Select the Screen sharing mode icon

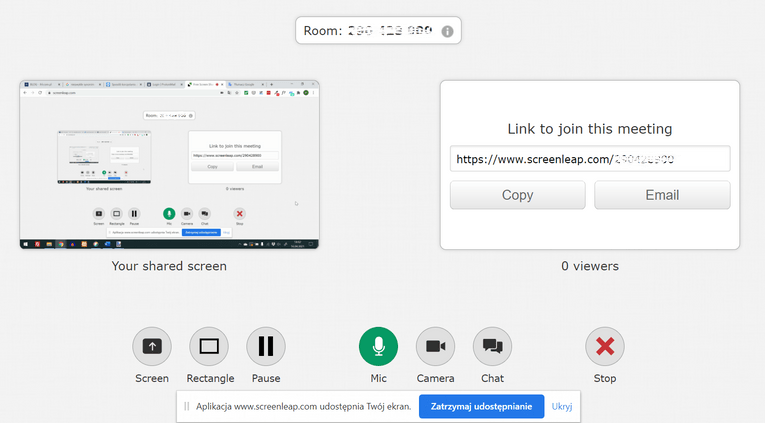point(152,347)
